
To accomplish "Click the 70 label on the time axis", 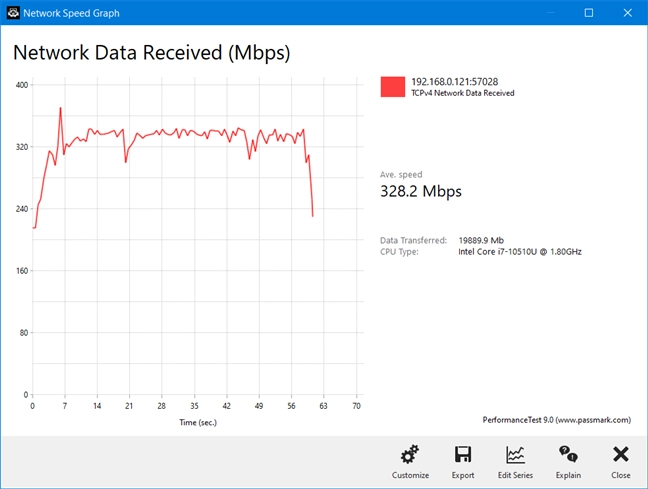I will (356, 406).
